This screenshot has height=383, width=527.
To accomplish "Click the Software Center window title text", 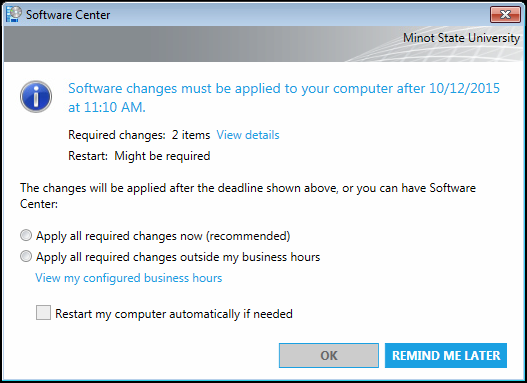I will [68, 15].
